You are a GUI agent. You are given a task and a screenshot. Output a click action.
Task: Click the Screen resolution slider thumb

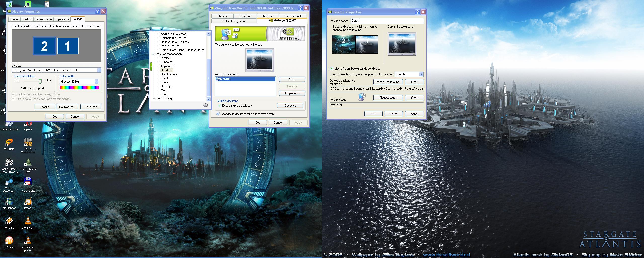[40, 81]
